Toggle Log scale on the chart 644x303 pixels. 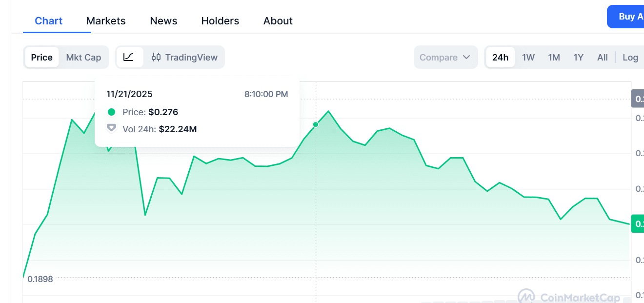tap(630, 57)
